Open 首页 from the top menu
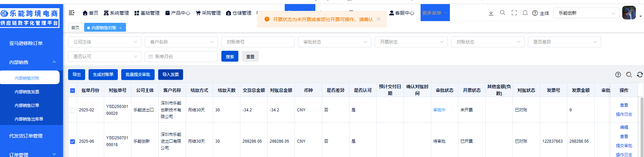This screenshot has height=157, width=644. [x=90, y=13]
